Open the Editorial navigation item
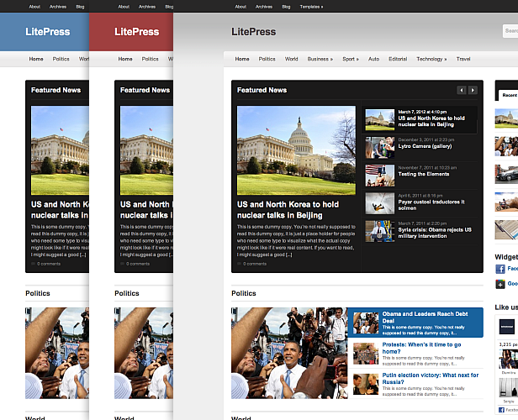This screenshot has height=420, width=518. (x=398, y=59)
